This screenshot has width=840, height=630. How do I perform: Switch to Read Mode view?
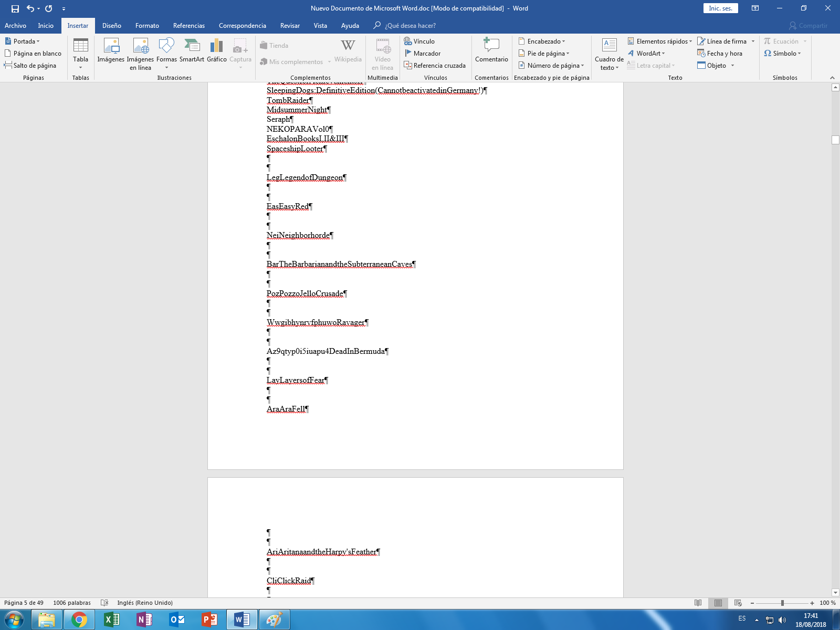(x=698, y=603)
